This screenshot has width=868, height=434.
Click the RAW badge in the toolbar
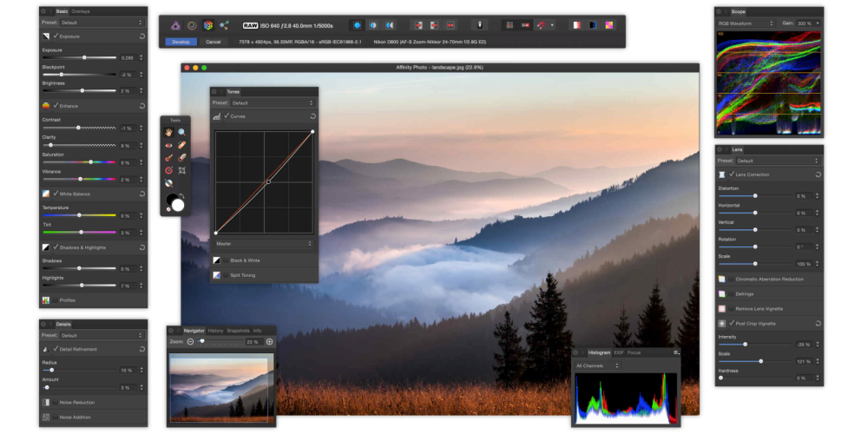point(250,26)
